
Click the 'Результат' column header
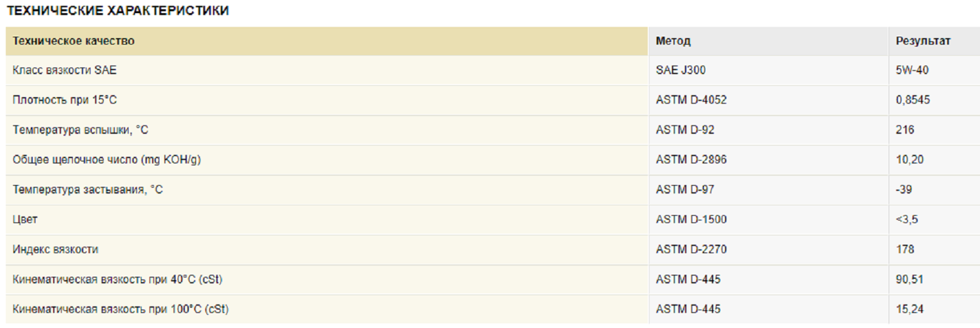point(923,41)
